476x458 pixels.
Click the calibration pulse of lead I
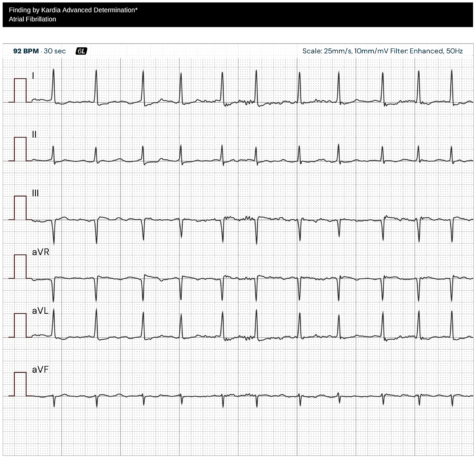click(x=20, y=90)
